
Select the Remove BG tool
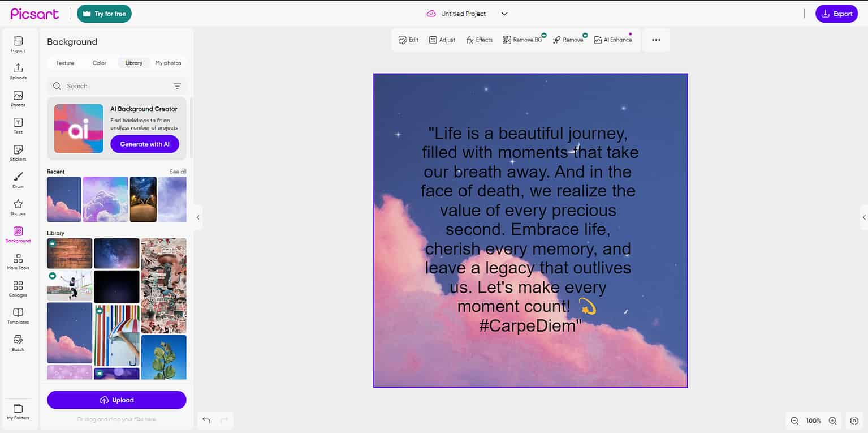(x=521, y=40)
